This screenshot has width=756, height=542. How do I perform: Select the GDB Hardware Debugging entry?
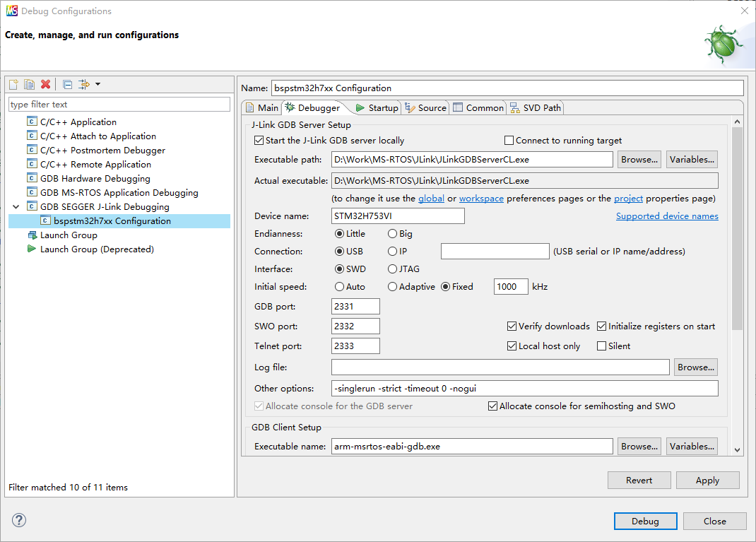[x=95, y=179]
